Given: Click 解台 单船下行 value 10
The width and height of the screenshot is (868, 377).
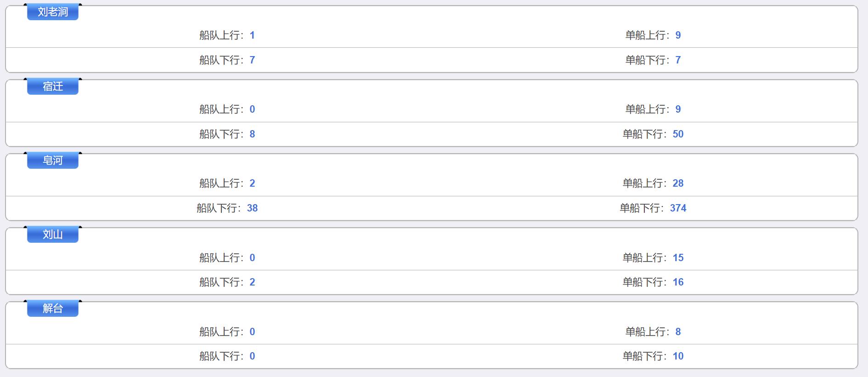Looking at the screenshot, I should click(678, 356).
